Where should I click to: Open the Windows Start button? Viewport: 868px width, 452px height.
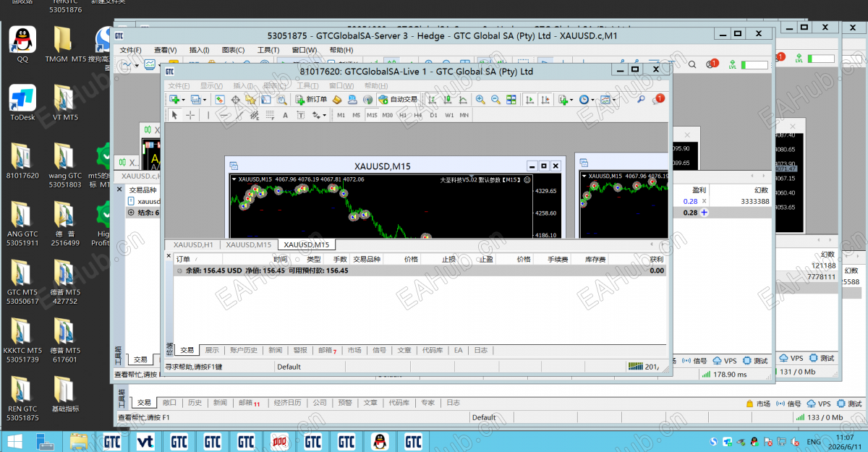[x=14, y=441]
